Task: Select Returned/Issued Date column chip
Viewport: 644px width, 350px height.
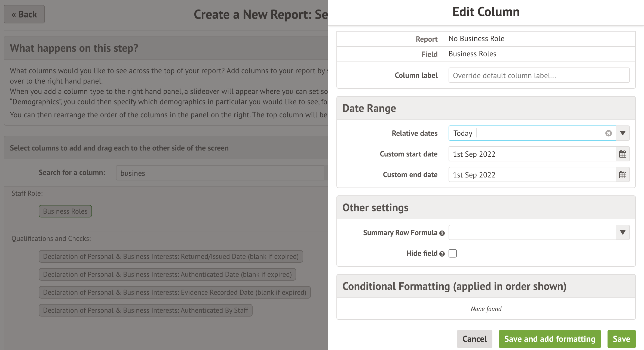Action: coord(171,256)
